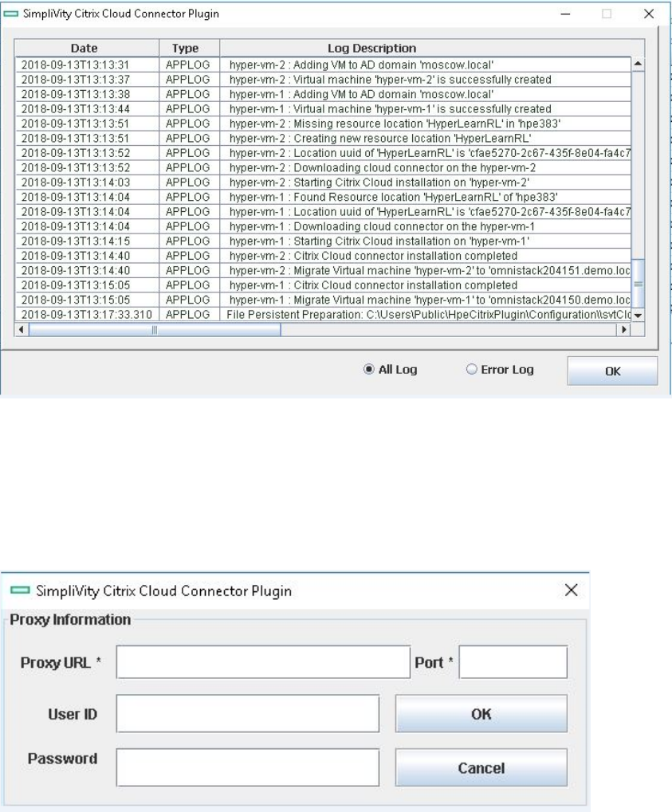Select row 'Creating new resource location'
This screenshot has width=672, height=812.
tap(323, 139)
